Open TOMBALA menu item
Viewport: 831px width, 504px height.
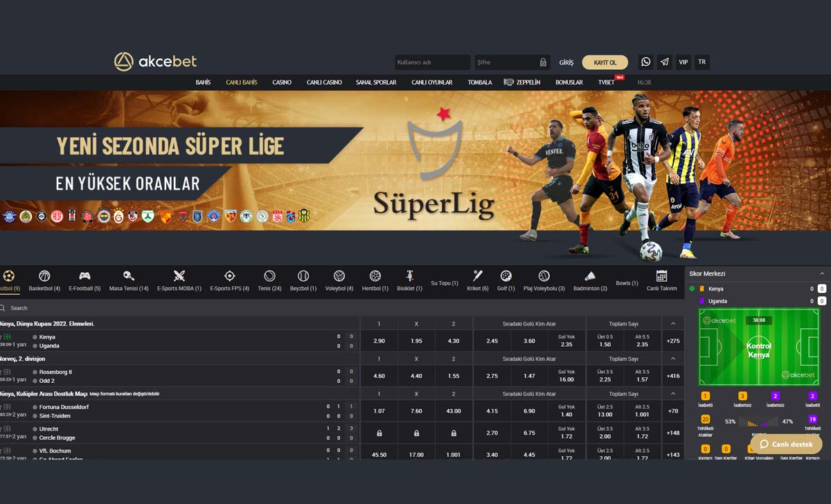pyautogui.click(x=480, y=82)
